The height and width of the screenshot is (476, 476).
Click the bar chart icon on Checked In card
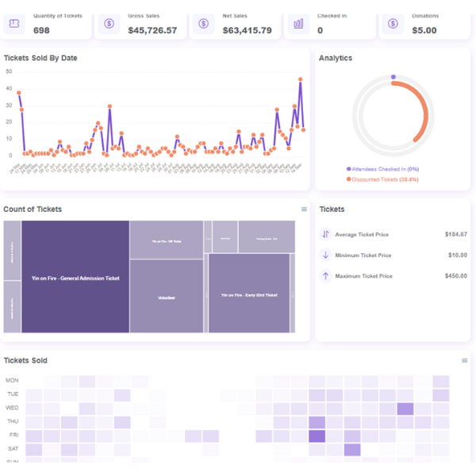click(x=298, y=24)
